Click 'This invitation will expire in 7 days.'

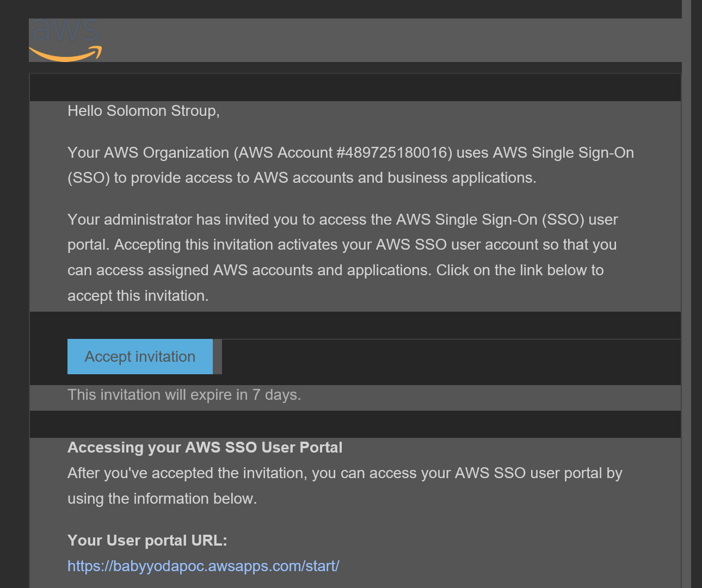184,395
